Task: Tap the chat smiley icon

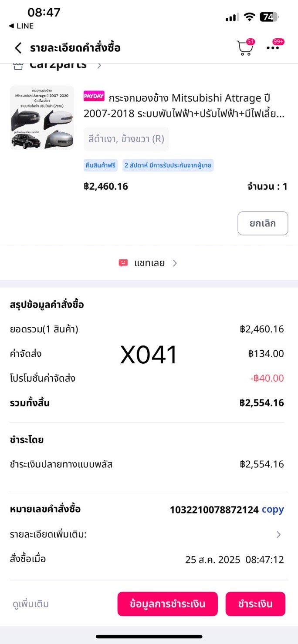Action: [123, 263]
